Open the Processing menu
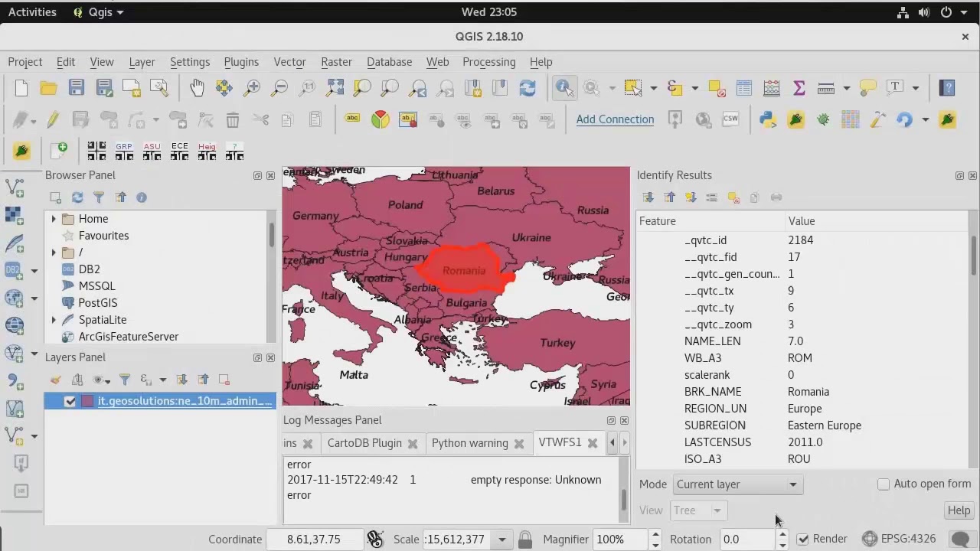 pyautogui.click(x=488, y=62)
